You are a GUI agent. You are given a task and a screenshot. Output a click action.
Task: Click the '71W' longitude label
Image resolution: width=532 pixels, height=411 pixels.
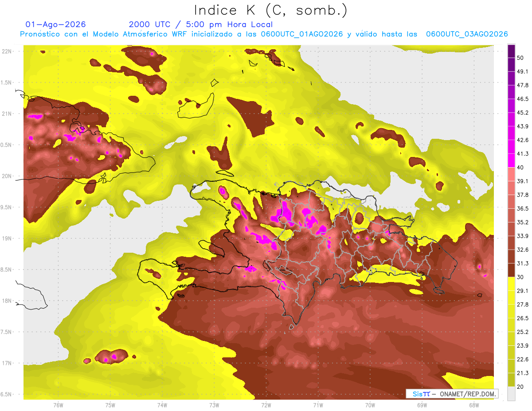pyautogui.click(x=318, y=405)
